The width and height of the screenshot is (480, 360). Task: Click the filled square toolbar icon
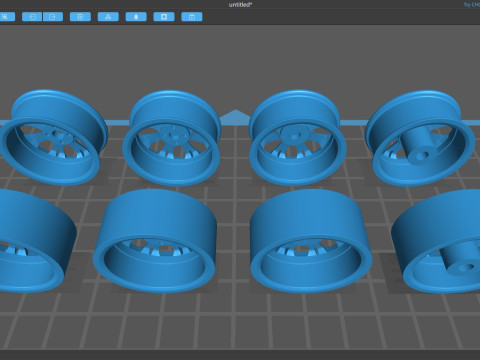pos(164,17)
